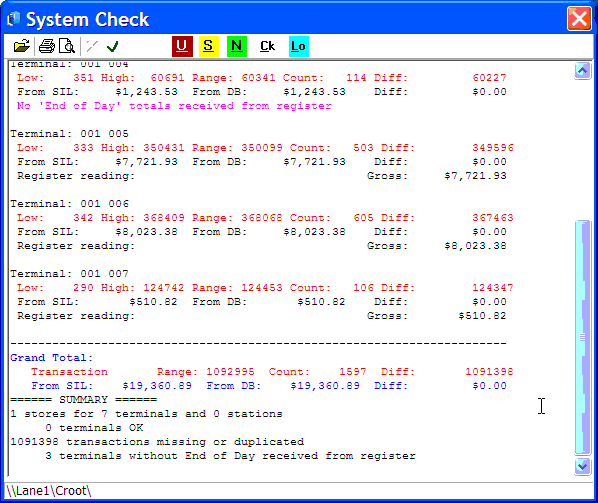Click the 'Terminal: 001 007' heading
Image resolution: width=598 pixels, height=503 pixels.
(69, 274)
